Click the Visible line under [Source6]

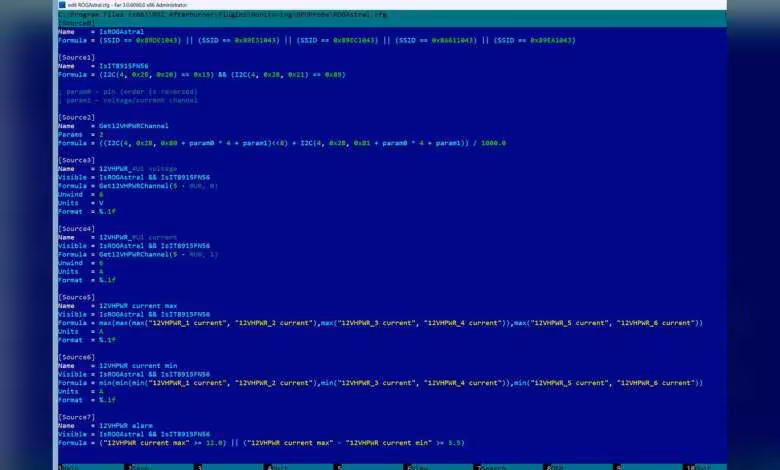pyautogui.click(x=134, y=375)
